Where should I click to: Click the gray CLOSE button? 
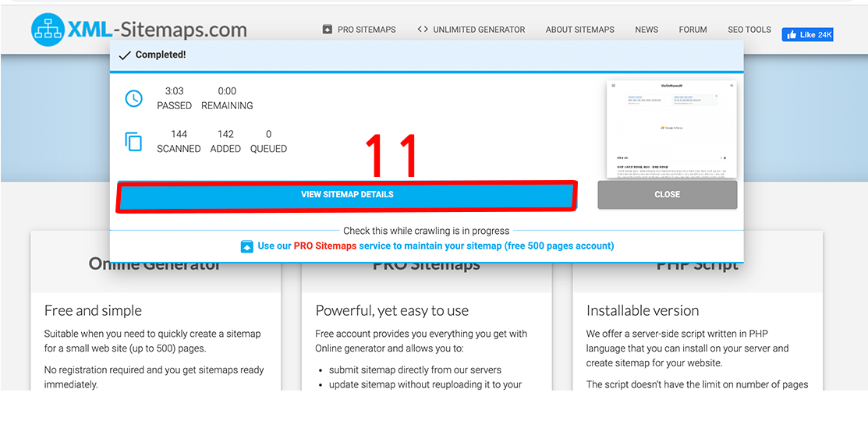point(667,195)
